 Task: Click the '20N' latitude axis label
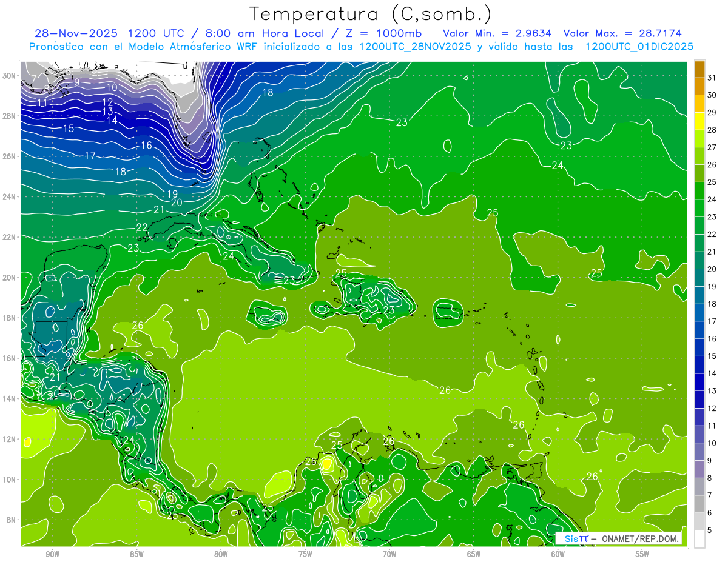pos(10,278)
